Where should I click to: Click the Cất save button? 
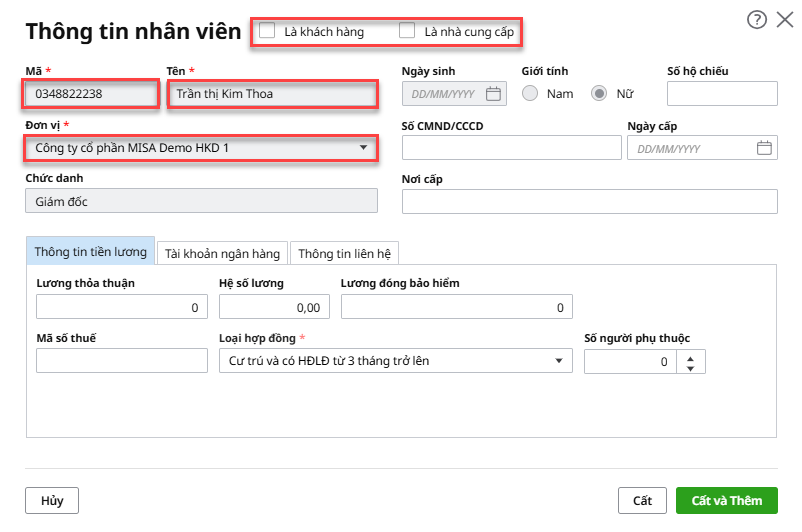[x=642, y=500]
